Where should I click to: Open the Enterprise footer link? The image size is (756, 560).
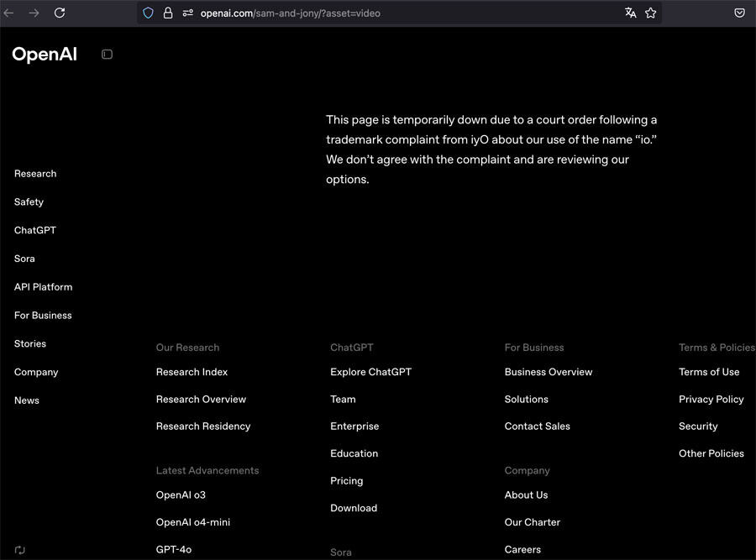pos(354,427)
